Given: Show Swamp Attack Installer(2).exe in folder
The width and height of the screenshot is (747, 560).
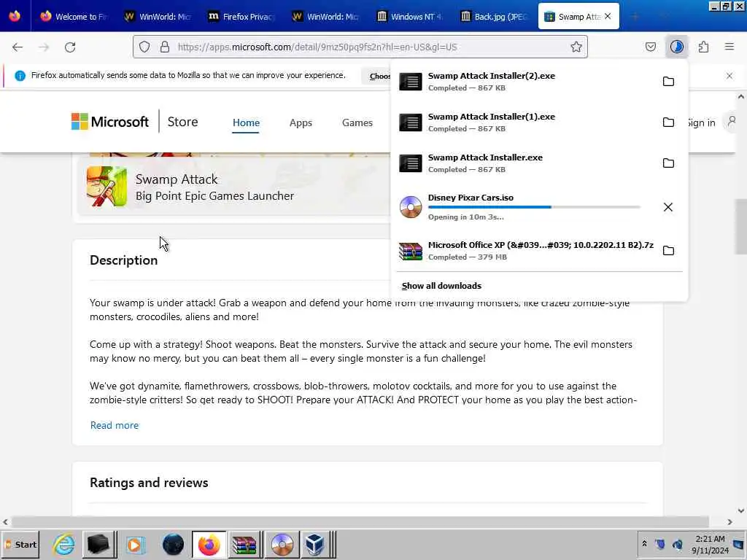Looking at the screenshot, I should [668, 82].
